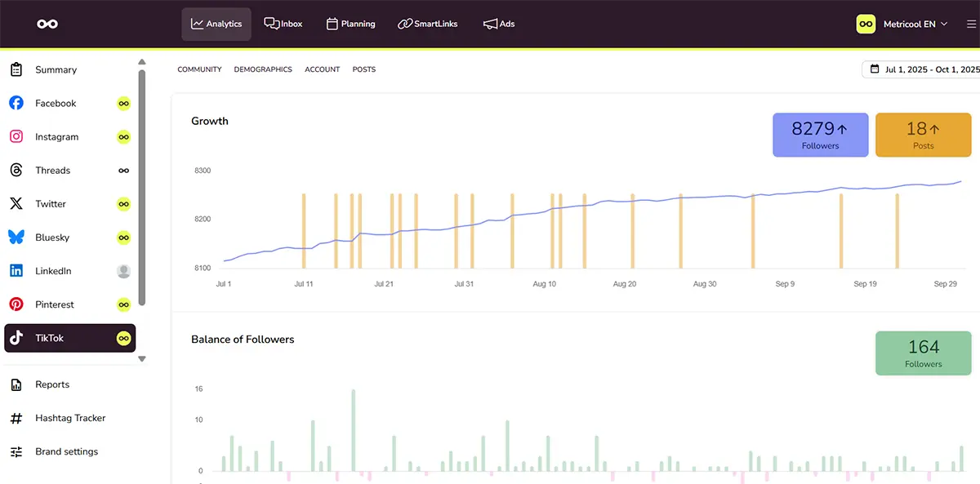
Task: Open the Planning menu
Action: click(350, 24)
